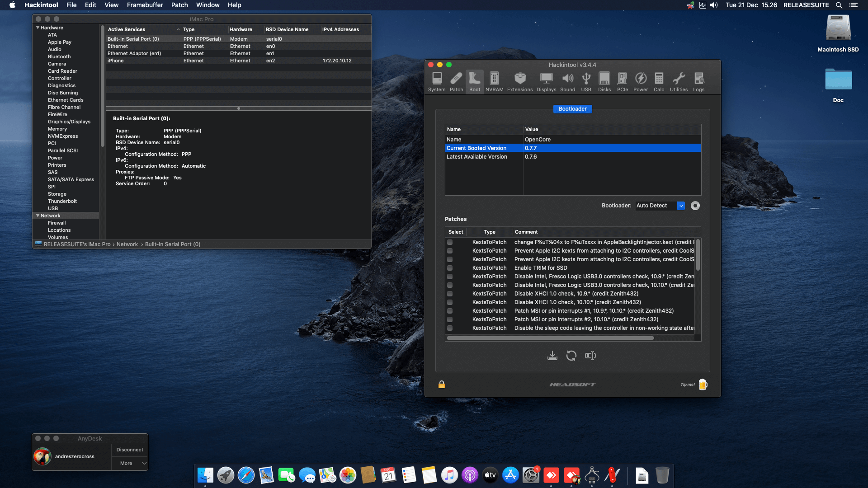The image size is (868, 488).
Task: Select Graphics/Displays in Hardware list
Action: pyautogui.click(x=69, y=122)
